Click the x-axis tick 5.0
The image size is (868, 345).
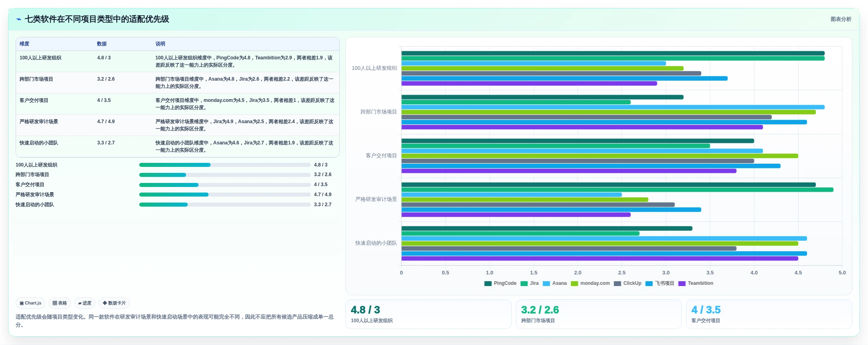click(842, 273)
